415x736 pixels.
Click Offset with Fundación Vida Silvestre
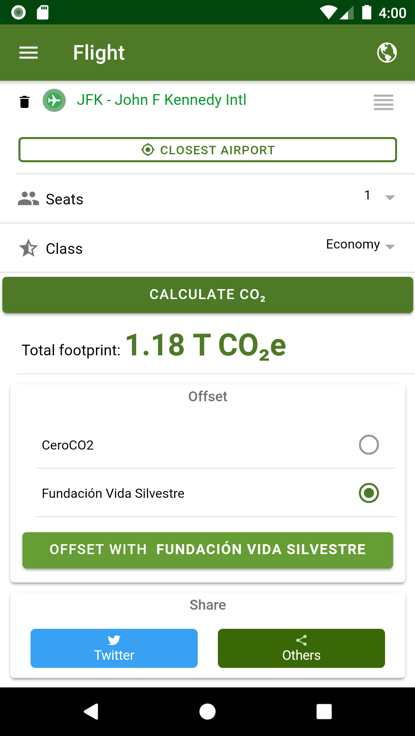[208, 550]
